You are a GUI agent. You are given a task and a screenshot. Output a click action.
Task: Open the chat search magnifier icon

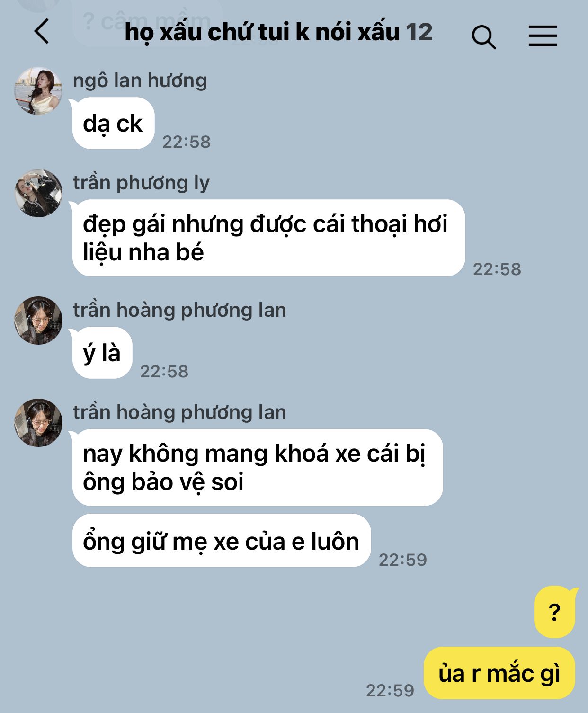tap(484, 37)
